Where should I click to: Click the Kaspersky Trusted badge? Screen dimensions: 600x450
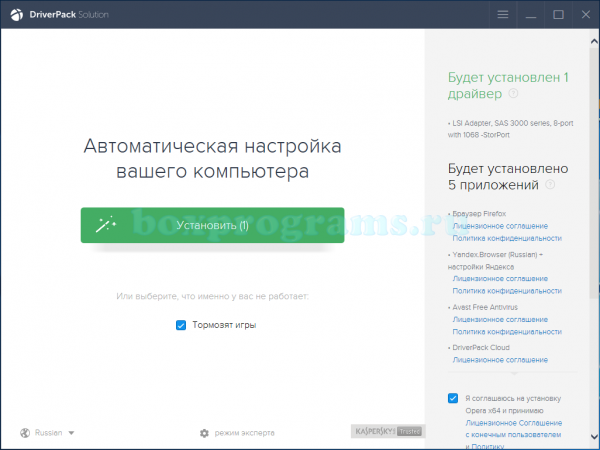tap(387, 431)
